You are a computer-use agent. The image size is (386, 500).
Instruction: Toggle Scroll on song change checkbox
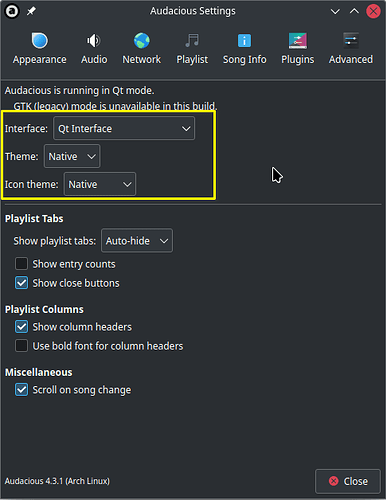click(21, 389)
